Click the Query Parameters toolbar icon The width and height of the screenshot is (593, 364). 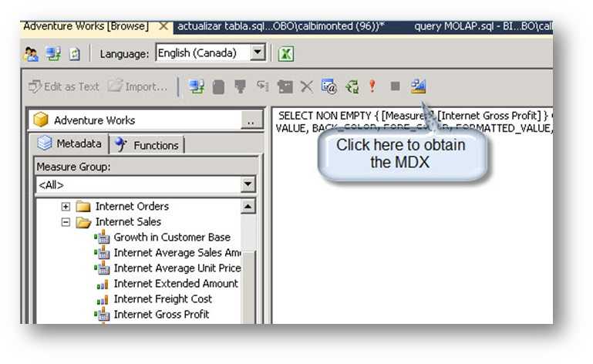329,86
